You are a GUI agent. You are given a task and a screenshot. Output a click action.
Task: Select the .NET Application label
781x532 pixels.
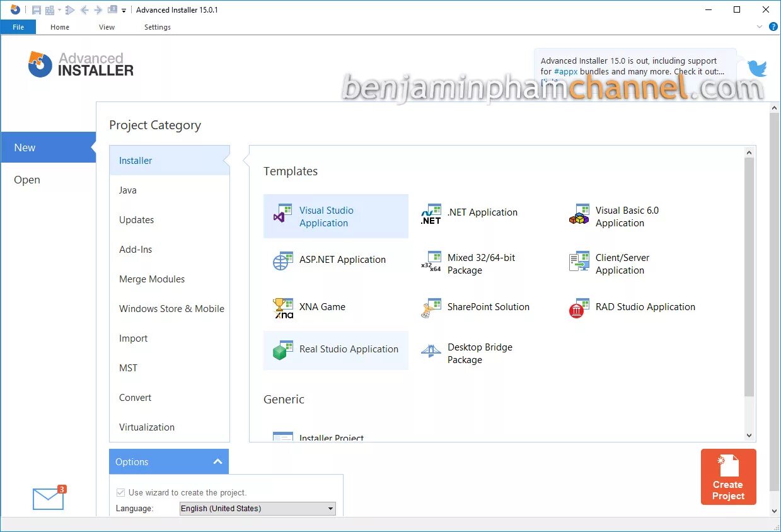click(482, 212)
